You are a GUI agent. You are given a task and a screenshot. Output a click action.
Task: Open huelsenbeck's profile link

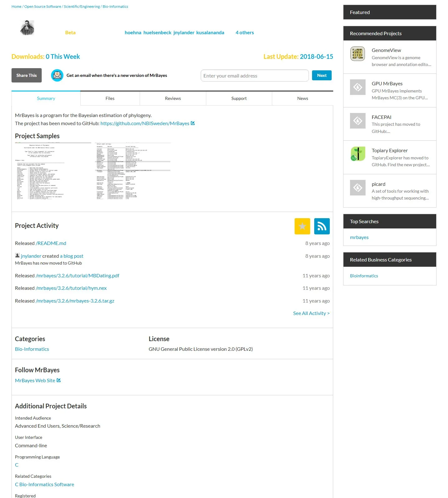[157, 33]
